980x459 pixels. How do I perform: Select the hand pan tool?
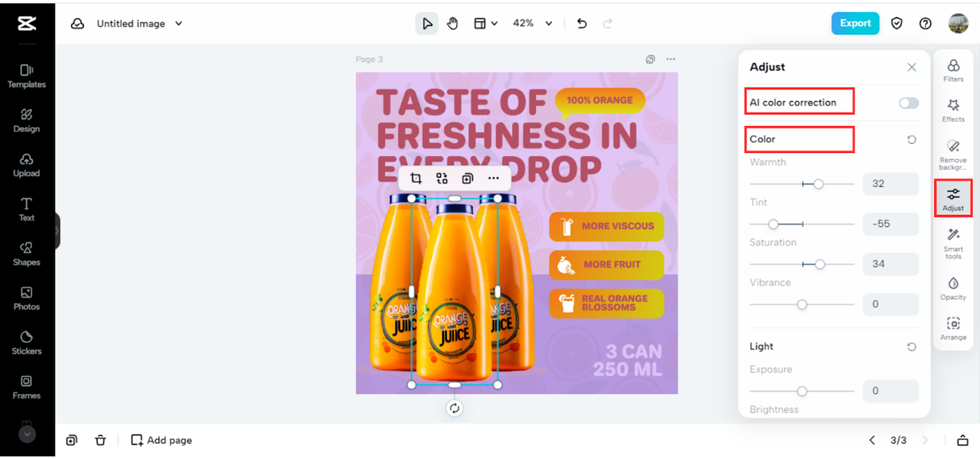tap(452, 24)
